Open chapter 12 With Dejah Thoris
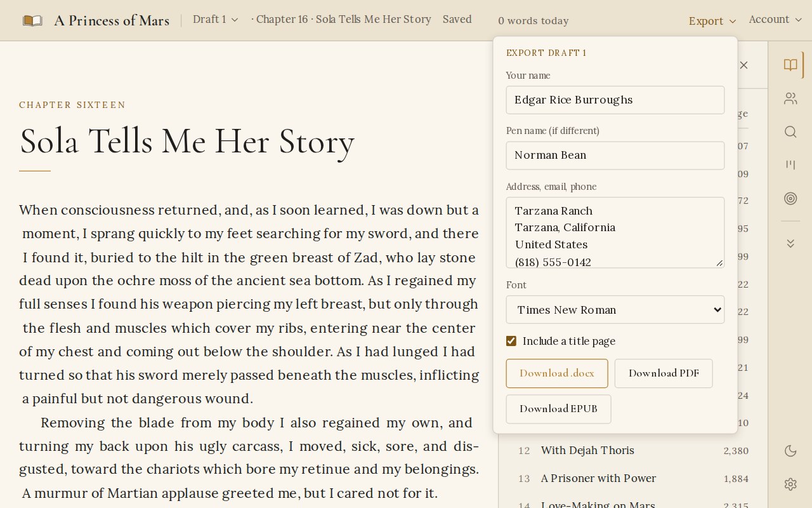This screenshot has width=812, height=508. pos(633,451)
